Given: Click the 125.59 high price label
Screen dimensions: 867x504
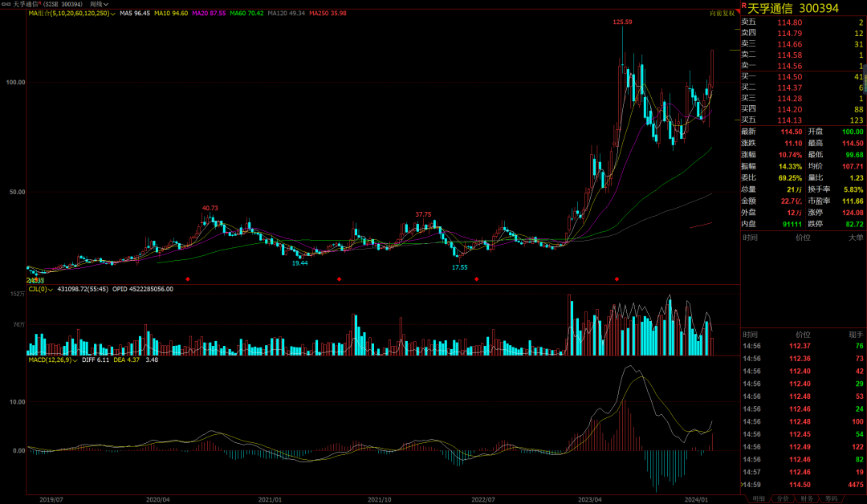Looking at the screenshot, I should 622,22.
